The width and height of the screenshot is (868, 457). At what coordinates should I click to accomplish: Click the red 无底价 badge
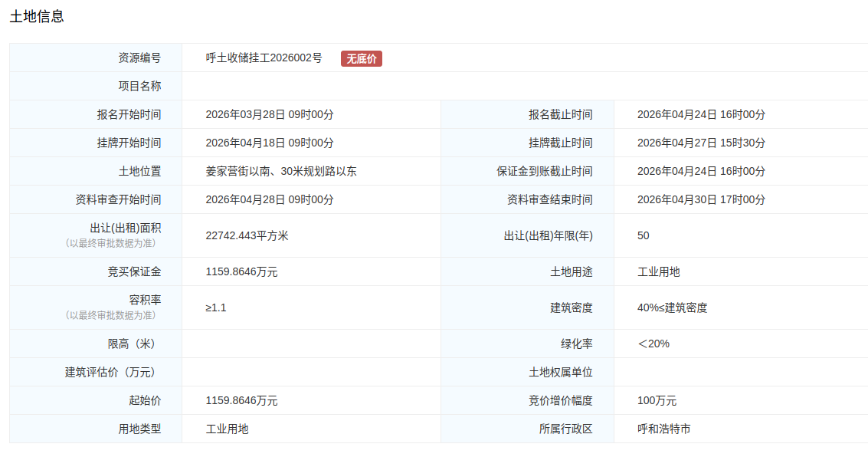pyautogui.click(x=361, y=58)
